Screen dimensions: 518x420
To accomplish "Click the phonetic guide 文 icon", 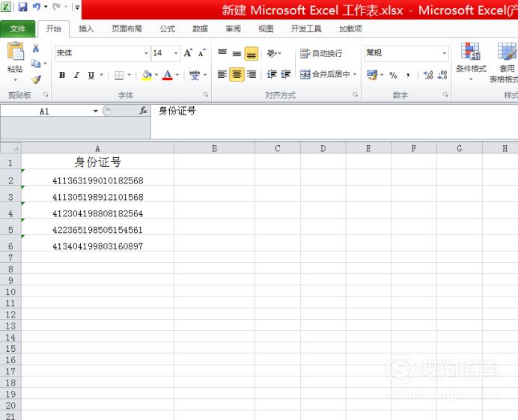I will [x=195, y=75].
